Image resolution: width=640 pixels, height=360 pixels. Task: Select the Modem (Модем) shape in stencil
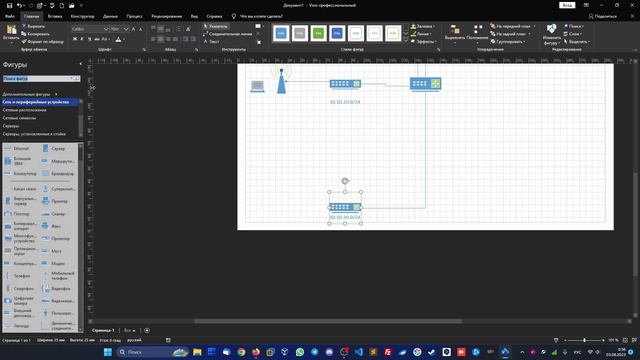tap(53, 263)
